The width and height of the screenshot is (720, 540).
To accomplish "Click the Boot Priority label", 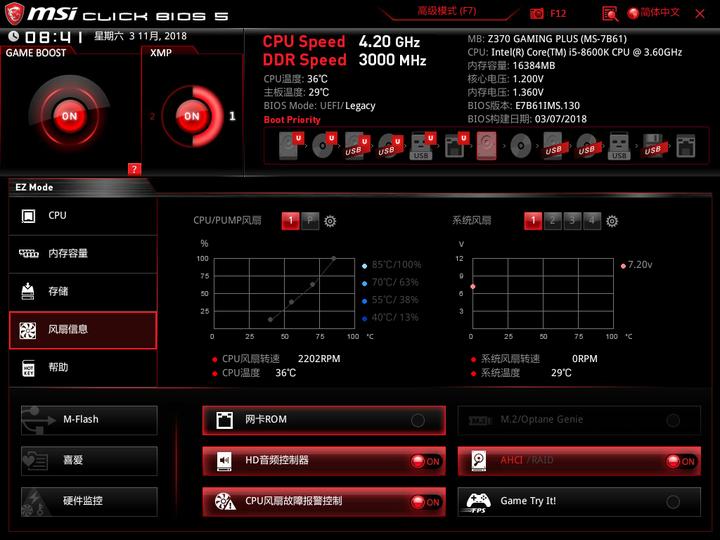I will pyautogui.click(x=292, y=120).
